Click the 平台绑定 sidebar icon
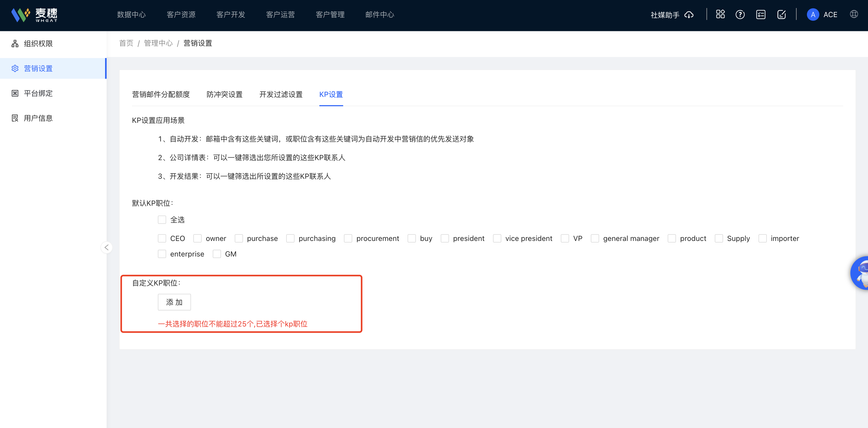This screenshot has height=428, width=868. [15, 94]
